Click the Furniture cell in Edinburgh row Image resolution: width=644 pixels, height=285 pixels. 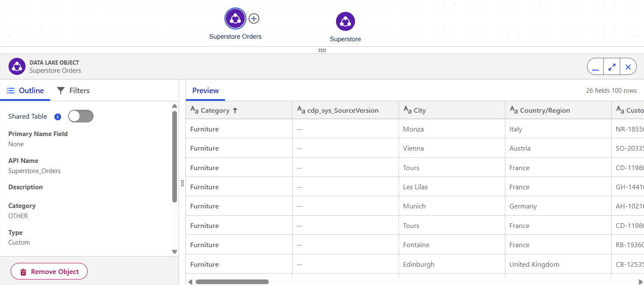239,264
